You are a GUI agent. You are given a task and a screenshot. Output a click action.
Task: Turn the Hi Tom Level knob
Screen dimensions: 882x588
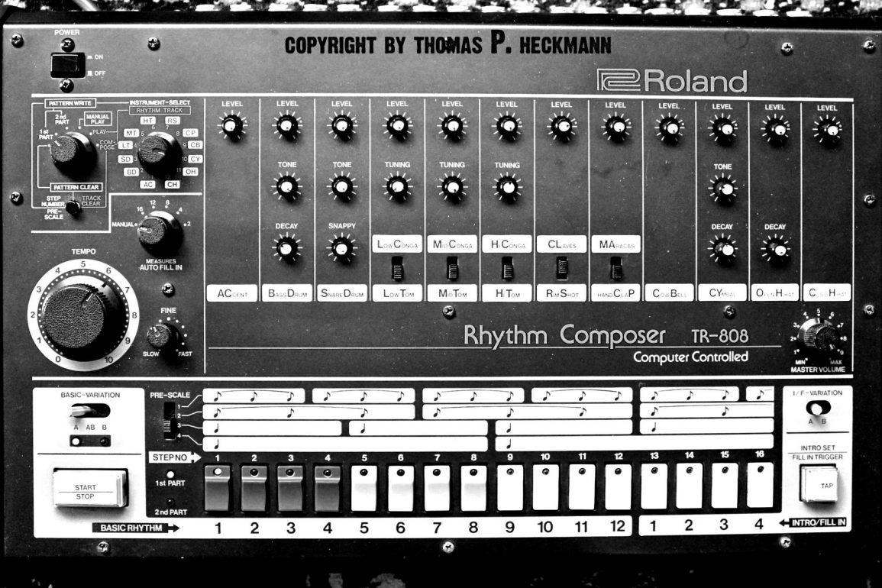click(x=507, y=126)
